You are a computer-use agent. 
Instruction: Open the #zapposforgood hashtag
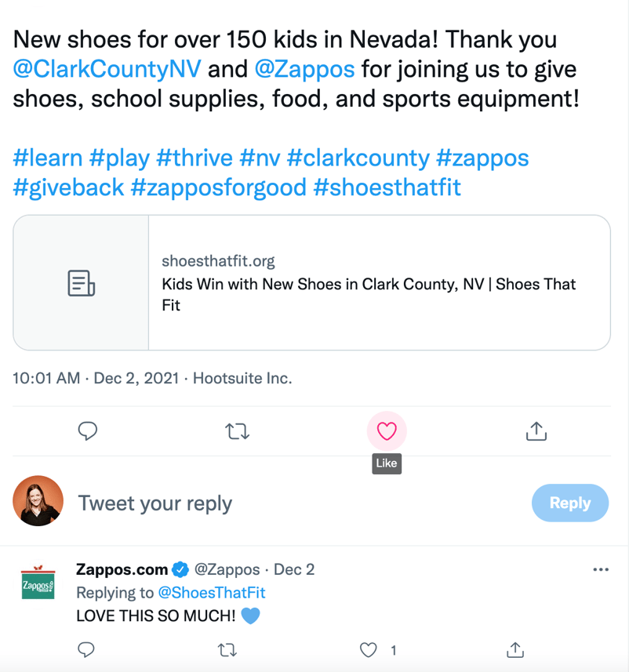[x=219, y=187]
